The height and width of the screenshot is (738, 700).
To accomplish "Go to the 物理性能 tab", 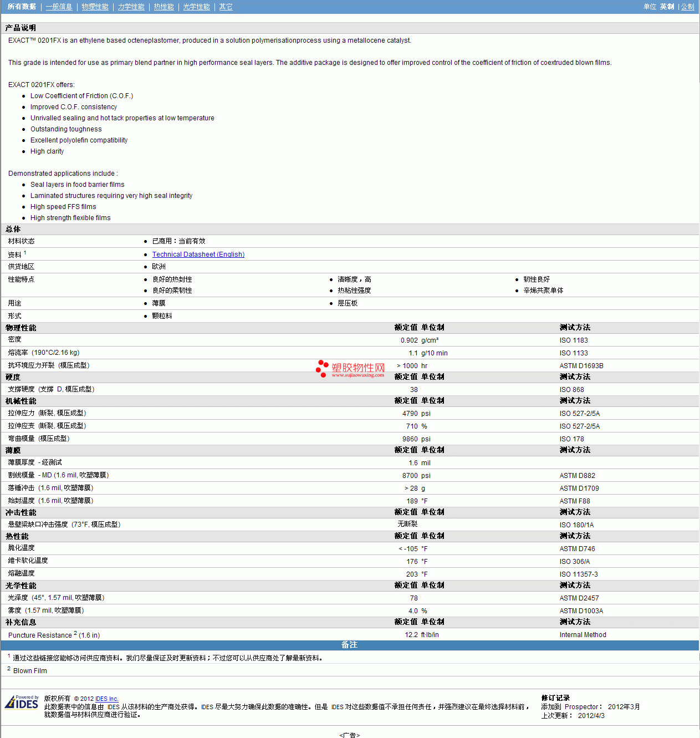I will [95, 7].
